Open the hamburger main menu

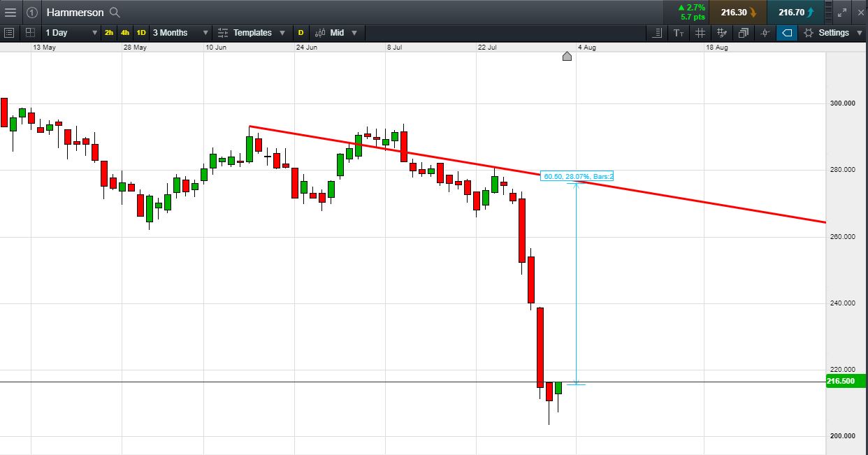10,12
